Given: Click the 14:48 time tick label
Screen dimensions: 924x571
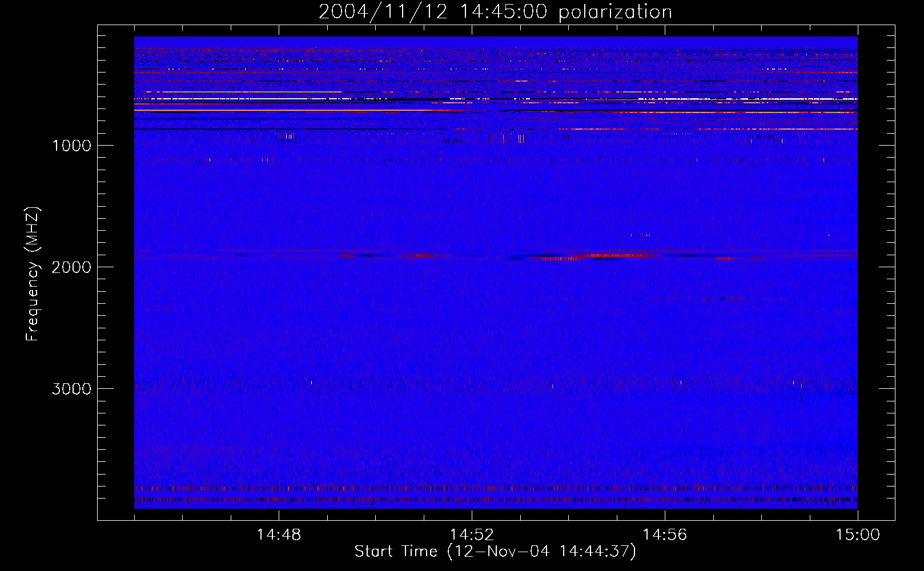Looking at the screenshot, I should pyautogui.click(x=279, y=535).
